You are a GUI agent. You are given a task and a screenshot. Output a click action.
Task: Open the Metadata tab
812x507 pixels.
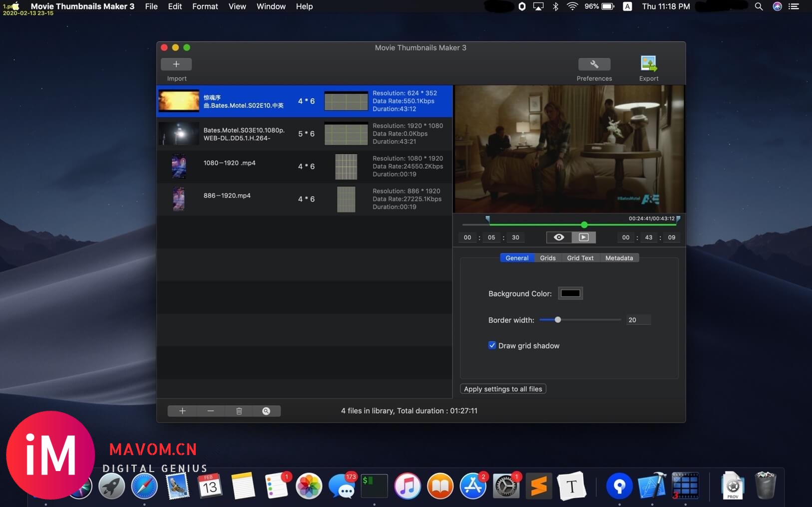pos(619,258)
